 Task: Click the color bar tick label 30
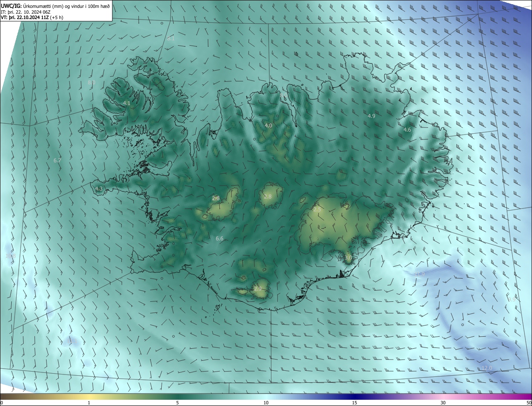(443, 403)
